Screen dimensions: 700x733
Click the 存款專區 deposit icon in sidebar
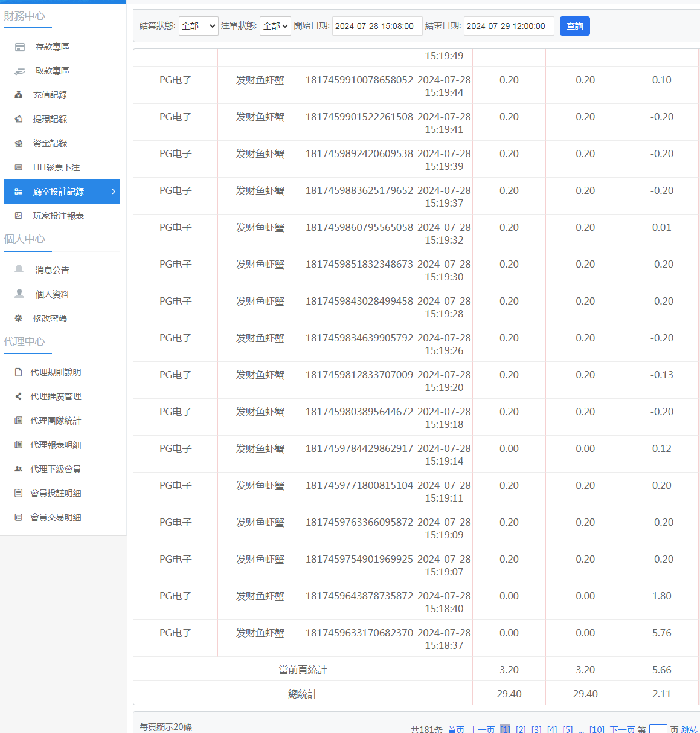pos(20,47)
